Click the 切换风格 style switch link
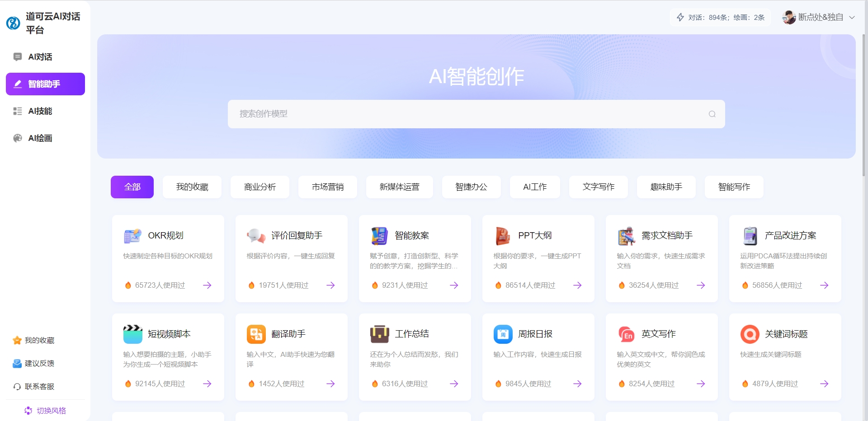 pyautogui.click(x=45, y=411)
